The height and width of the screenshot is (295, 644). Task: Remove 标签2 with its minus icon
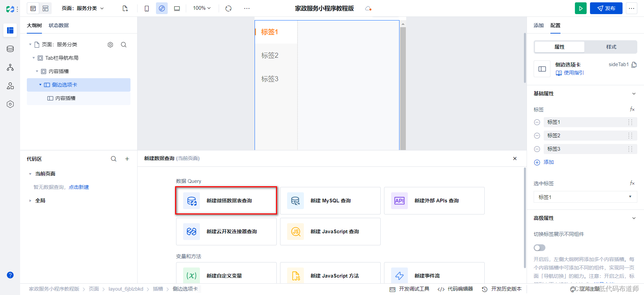coord(537,136)
